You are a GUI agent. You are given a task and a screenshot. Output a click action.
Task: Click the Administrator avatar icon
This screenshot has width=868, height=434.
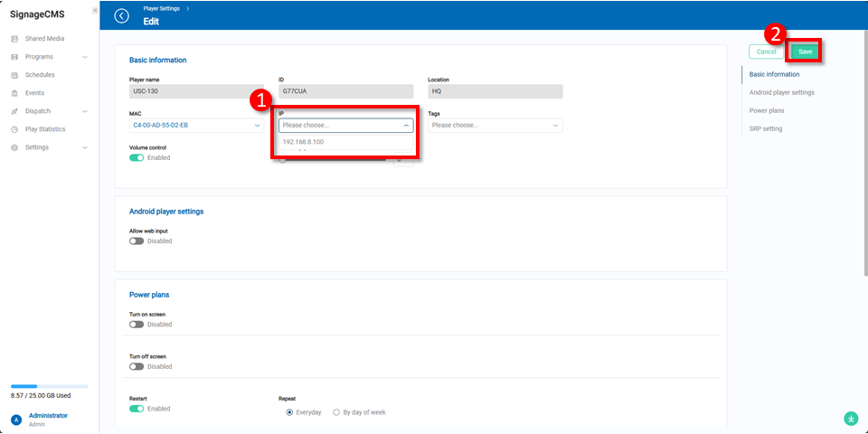(15, 420)
